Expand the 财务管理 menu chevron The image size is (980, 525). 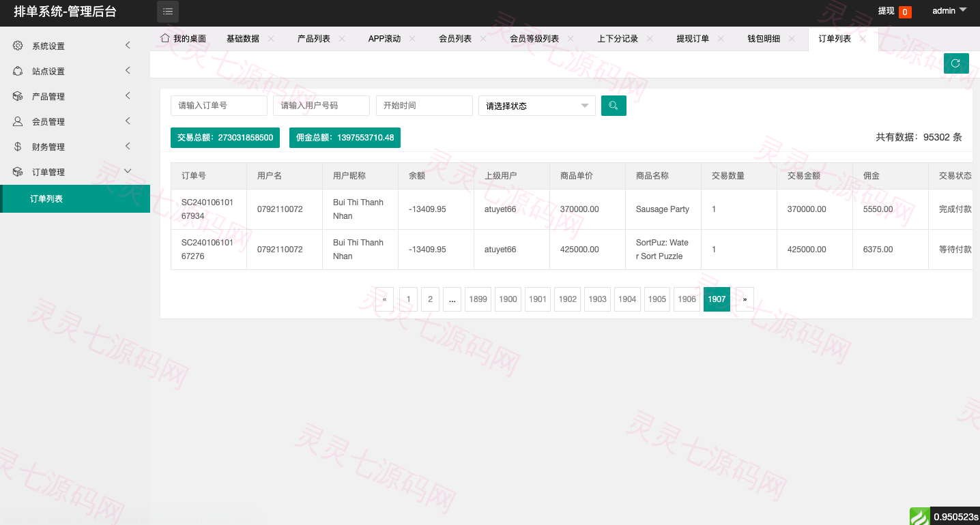pyautogui.click(x=128, y=147)
